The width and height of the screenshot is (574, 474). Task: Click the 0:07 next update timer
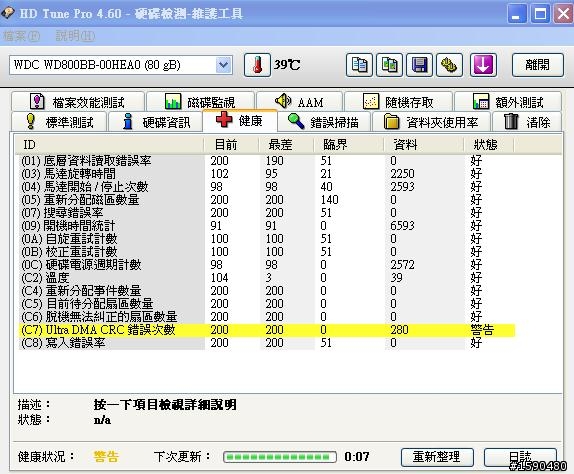click(x=357, y=457)
